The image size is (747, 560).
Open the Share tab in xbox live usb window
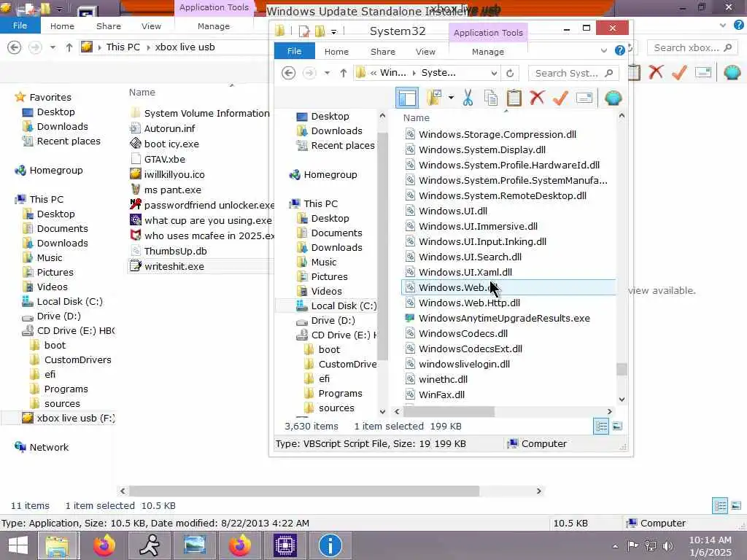click(x=109, y=26)
